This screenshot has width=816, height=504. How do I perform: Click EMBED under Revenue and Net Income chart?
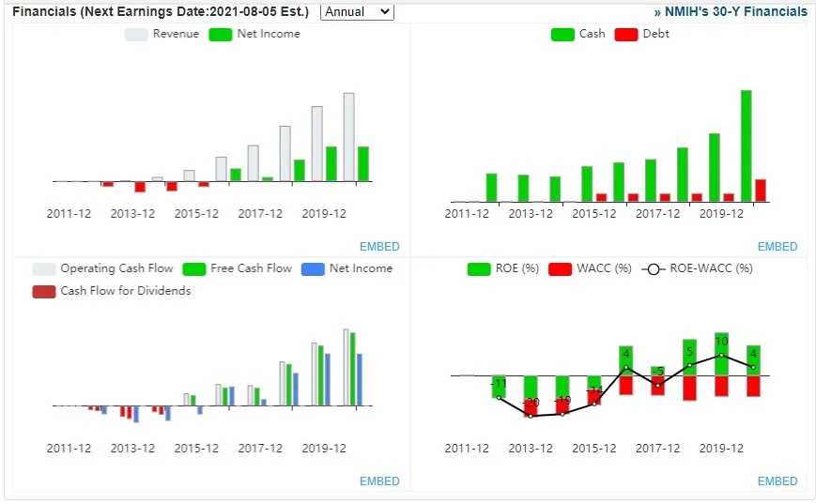(x=379, y=247)
